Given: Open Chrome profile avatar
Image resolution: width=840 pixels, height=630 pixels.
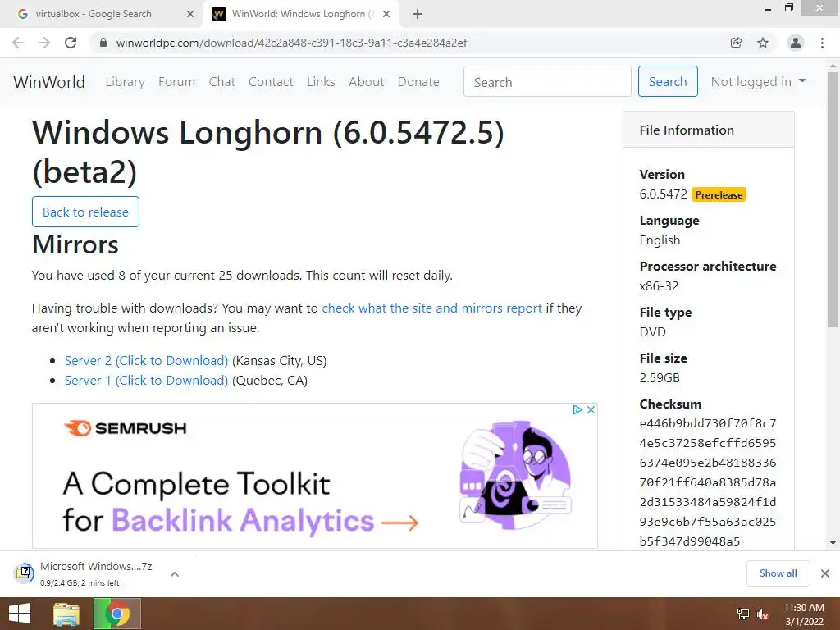Looking at the screenshot, I should pyautogui.click(x=796, y=43).
